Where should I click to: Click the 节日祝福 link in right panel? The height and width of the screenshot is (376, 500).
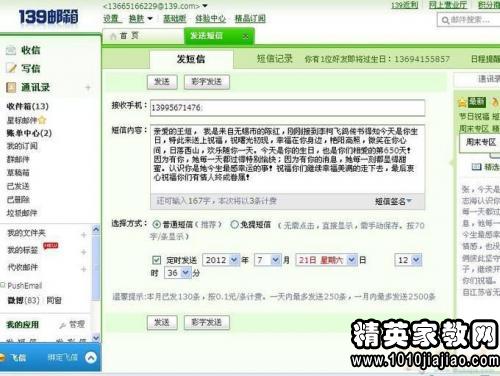coord(474,116)
